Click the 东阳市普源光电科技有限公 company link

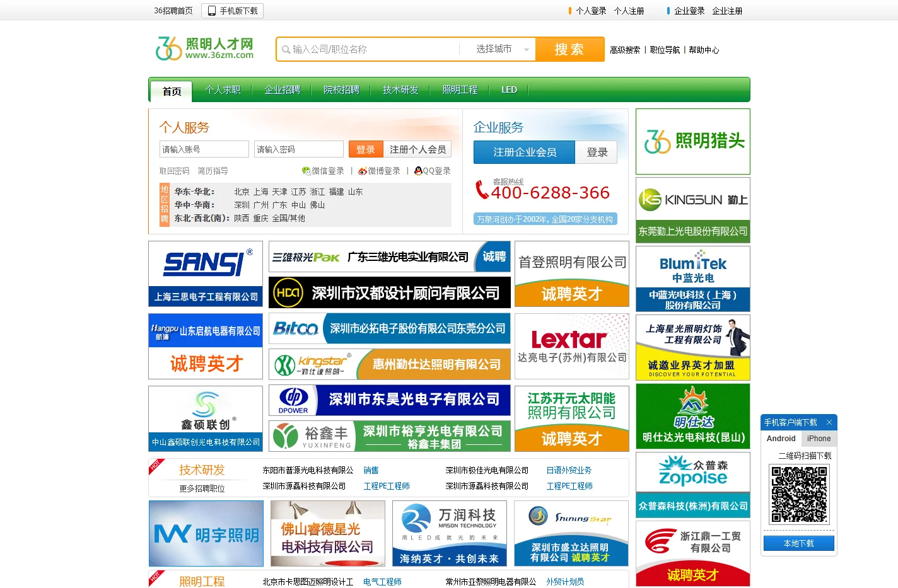308,470
